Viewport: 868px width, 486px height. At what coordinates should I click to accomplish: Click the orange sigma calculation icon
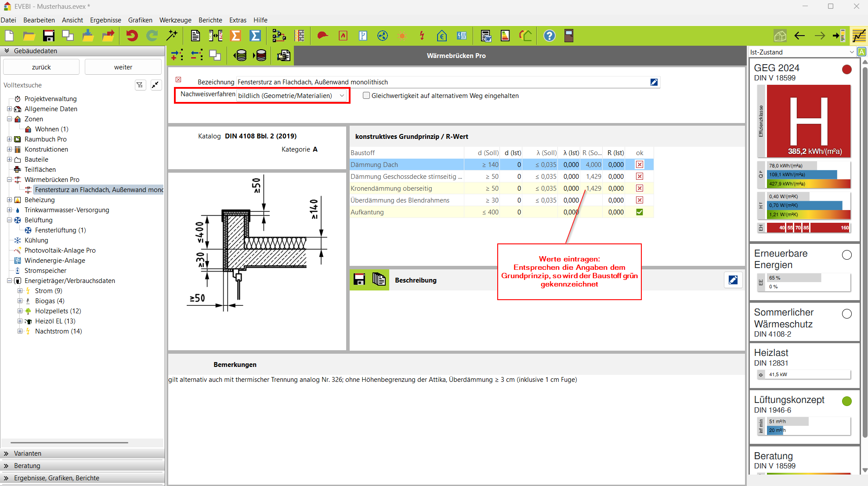(x=235, y=36)
